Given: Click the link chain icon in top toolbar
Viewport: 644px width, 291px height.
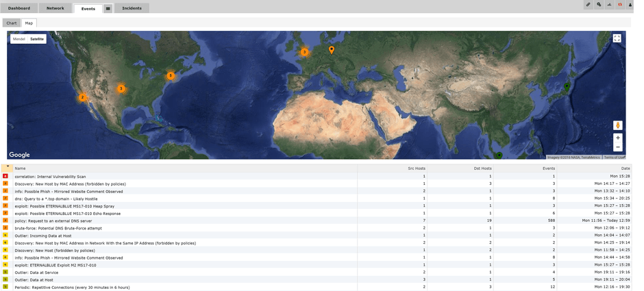Looking at the screenshot, I should point(588,5).
